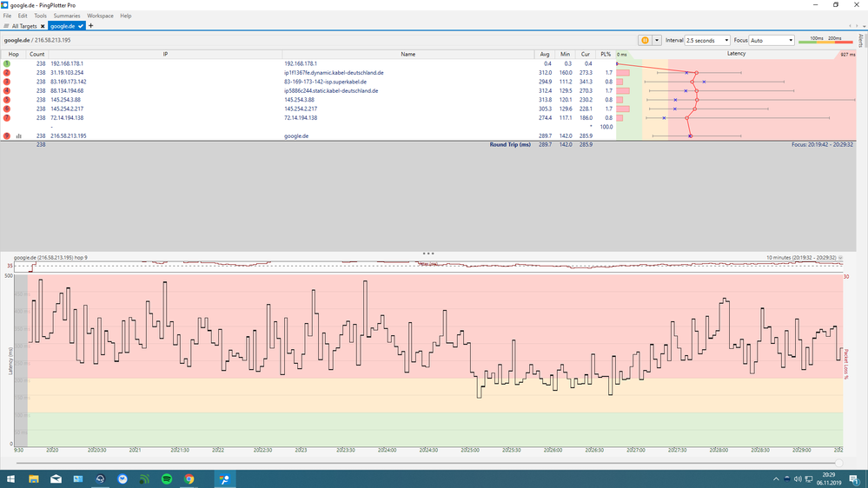Click the volume speaker tray icon

[x=798, y=479]
